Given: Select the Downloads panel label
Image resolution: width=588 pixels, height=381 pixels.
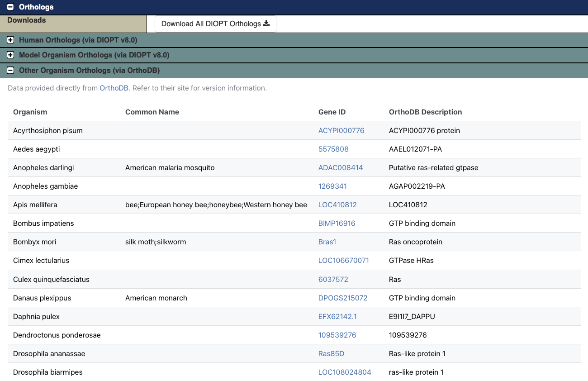Looking at the screenshot, I should tap(26, 20).
